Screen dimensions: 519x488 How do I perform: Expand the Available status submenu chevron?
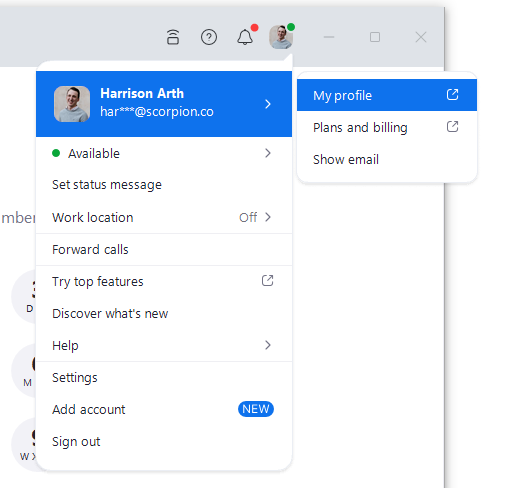coord(268,153)
